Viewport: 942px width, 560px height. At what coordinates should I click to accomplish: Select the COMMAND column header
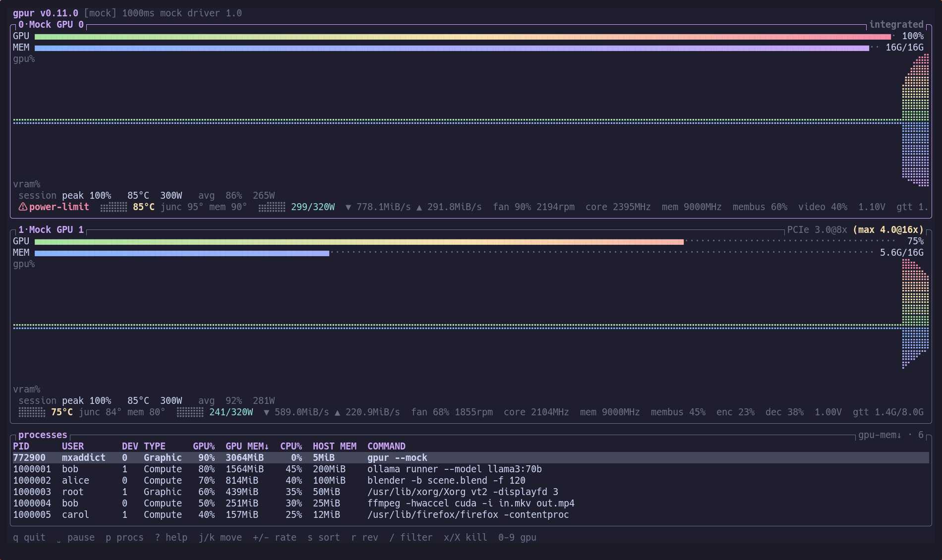pos(386,446)
